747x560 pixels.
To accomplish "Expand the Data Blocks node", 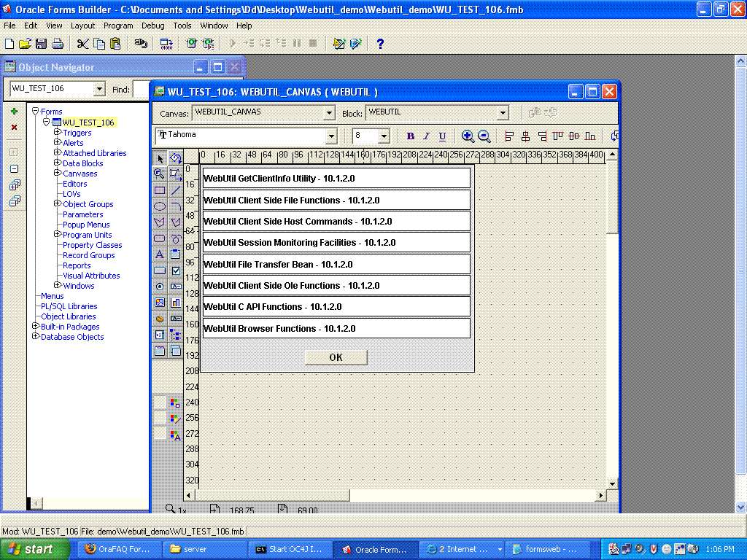I will click(57, 163).
